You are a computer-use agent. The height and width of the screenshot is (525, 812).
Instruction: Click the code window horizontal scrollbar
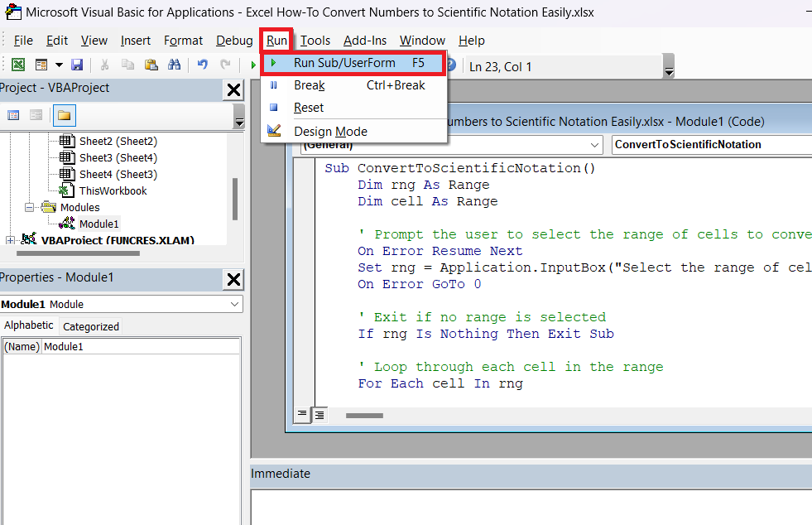(364, 416)
